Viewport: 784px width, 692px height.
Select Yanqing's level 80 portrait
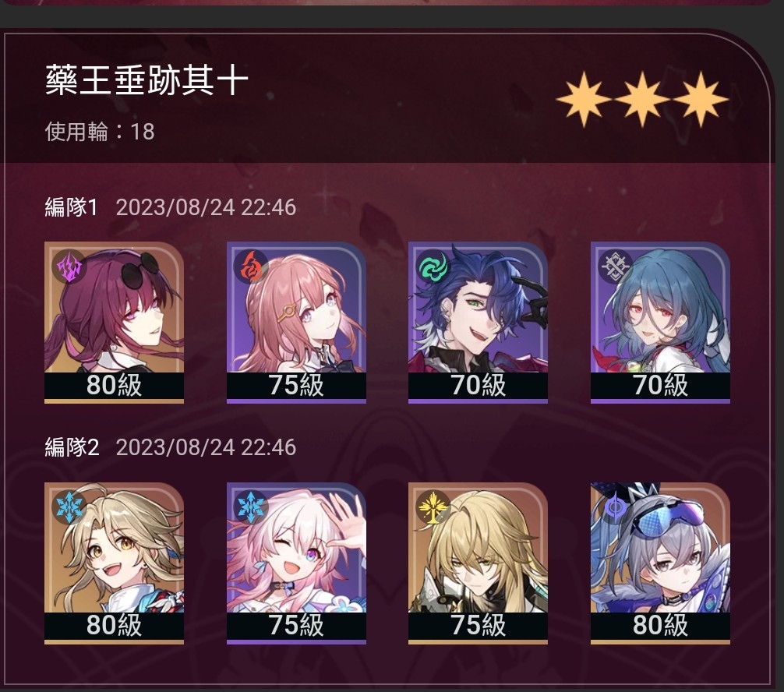tap(114, 563)
